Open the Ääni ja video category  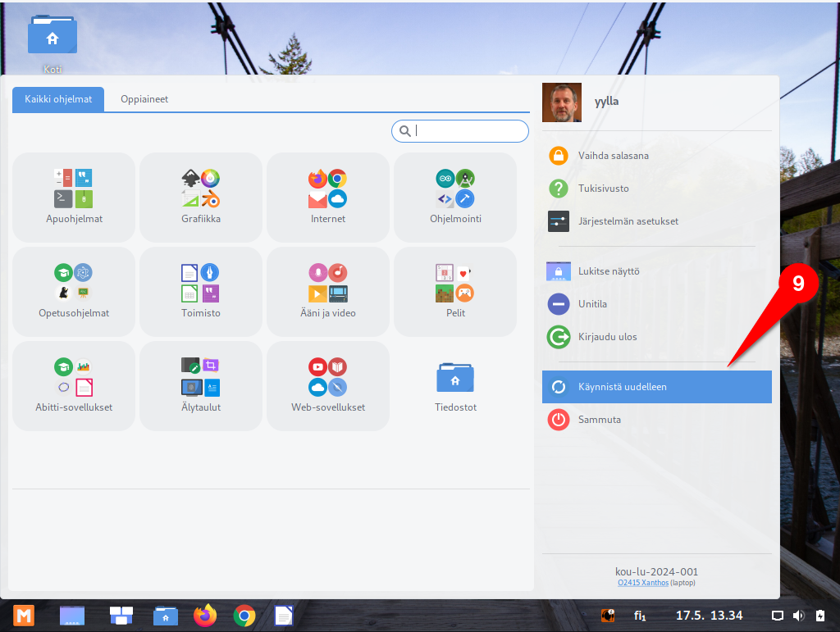[328, 292]
